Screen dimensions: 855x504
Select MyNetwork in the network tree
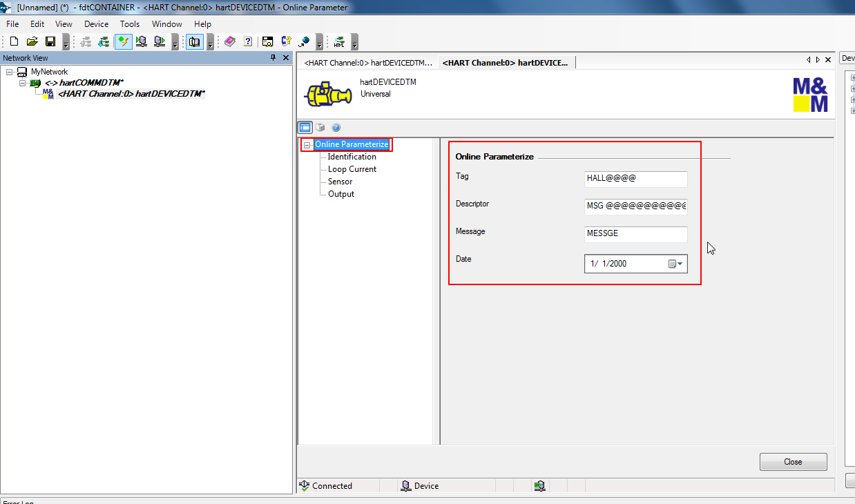click(x=50, y=72)
